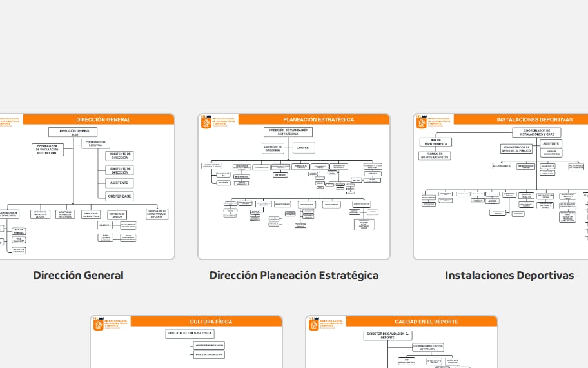
Task: Click the 'DIRECCIÓN DE PLANEACIÓN ESTRATÉGICA' box
Action: (288, 132)
